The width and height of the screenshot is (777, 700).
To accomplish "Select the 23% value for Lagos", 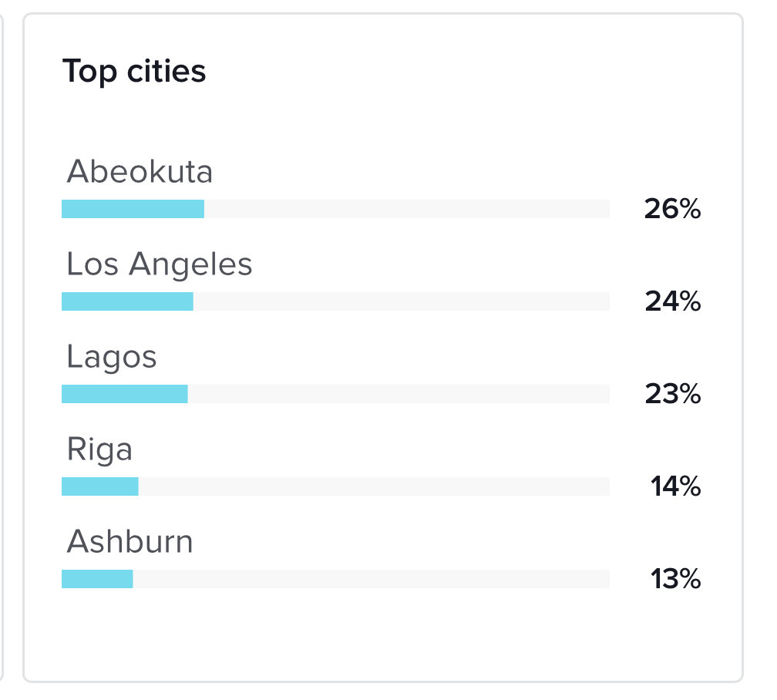I will [672, 394].
